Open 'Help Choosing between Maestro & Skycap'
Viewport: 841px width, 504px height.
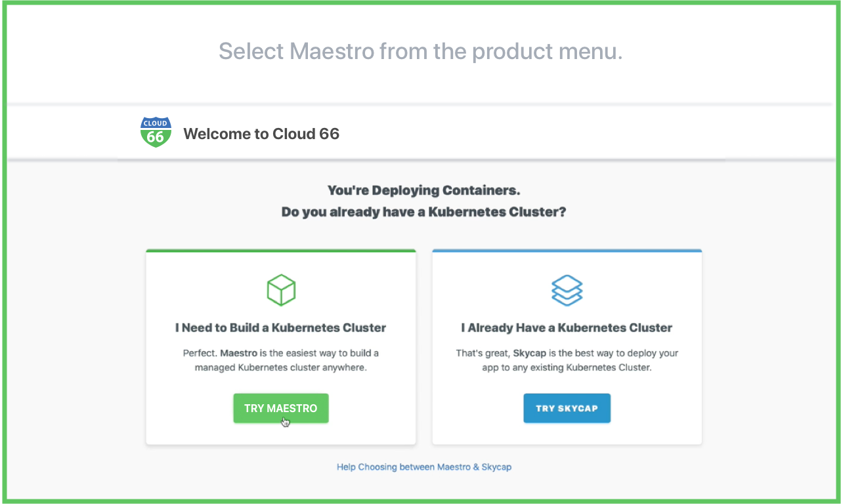tap(423, 467)
